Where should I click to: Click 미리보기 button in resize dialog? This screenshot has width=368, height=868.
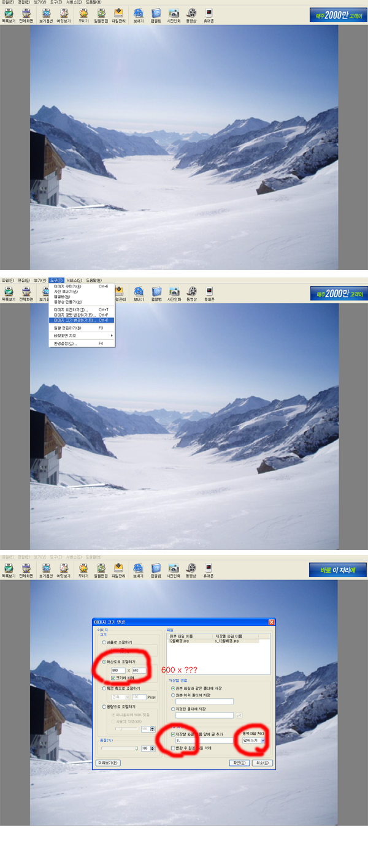click(x=109, y=763)
